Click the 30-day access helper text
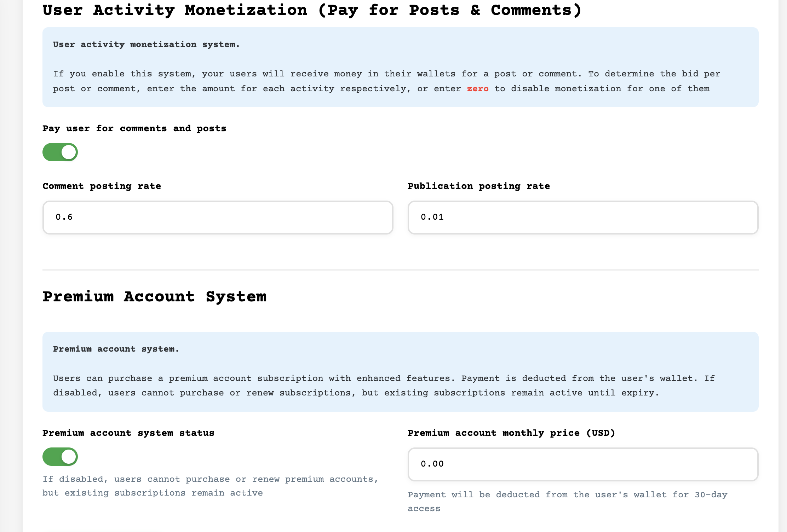The image size is (787, 532). pos(568,501)
